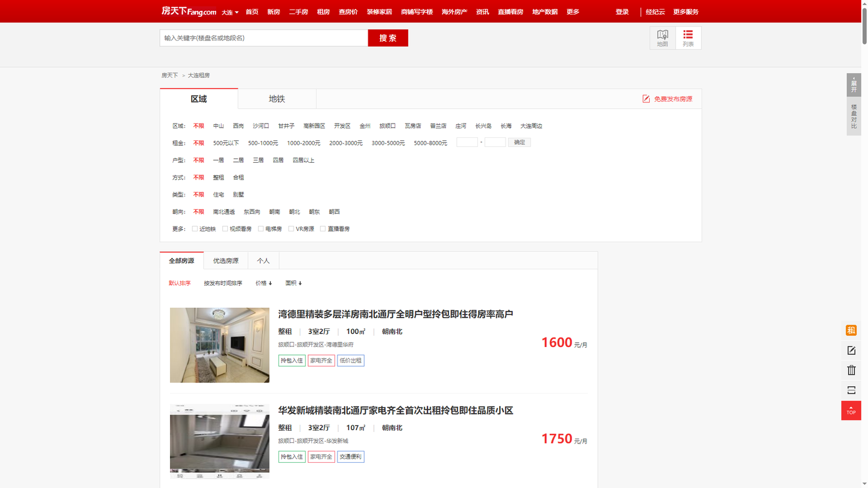
Task: Filter by district 旅顺口
Action: [x=388, y=126]
